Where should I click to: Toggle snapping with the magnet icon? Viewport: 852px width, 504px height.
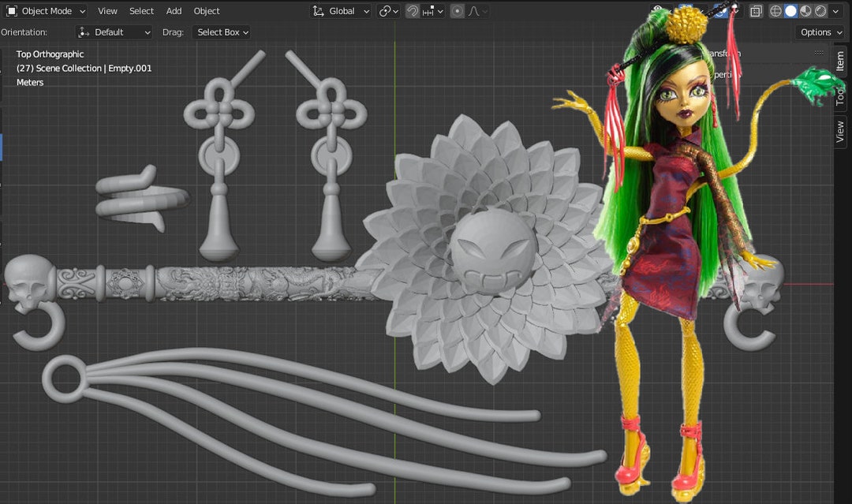pyautogui.click(x=413, y=11)
